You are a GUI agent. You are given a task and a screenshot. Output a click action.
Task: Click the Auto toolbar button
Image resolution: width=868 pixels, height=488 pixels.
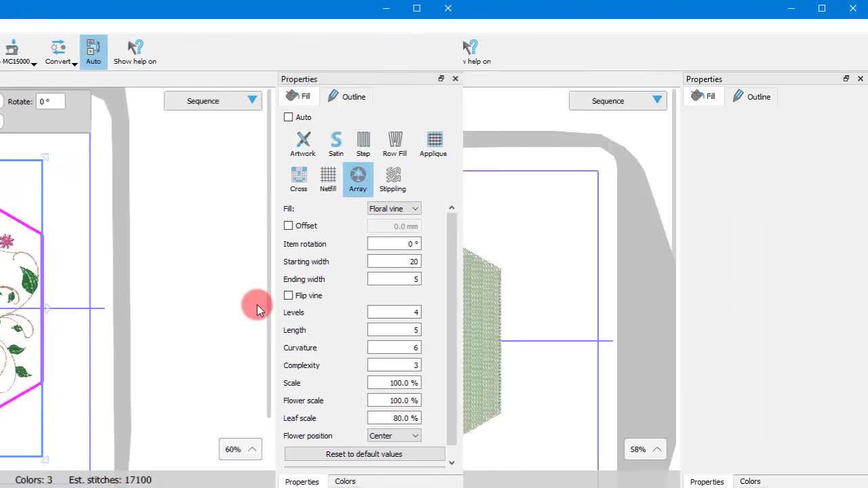94,52
